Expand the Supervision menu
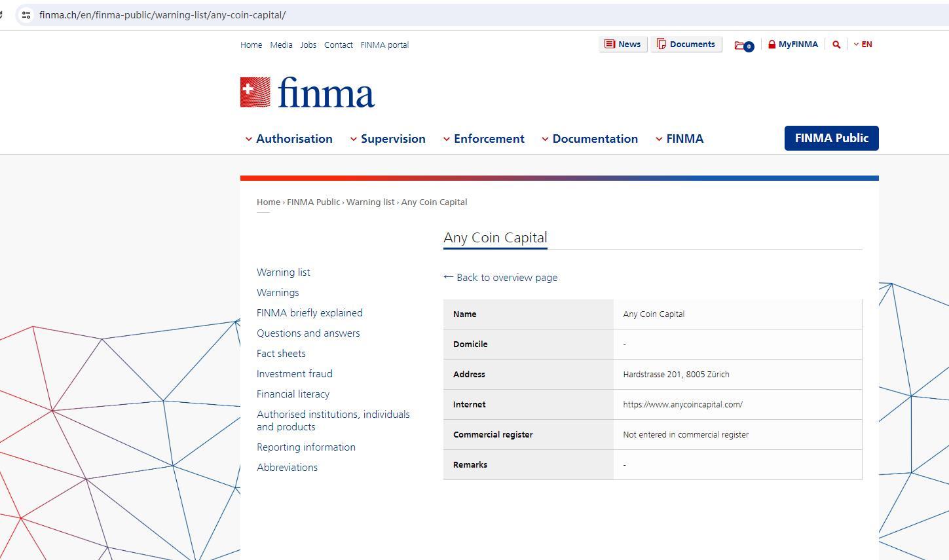The width and height of the screenshot is (949, 560). (388, 139)
